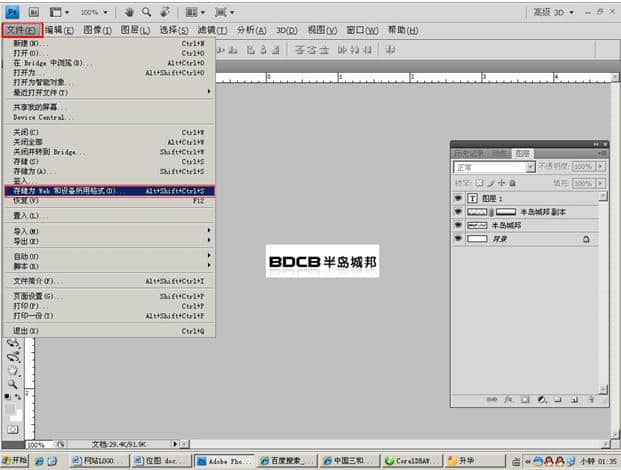This screenshot has width=621, height=470.
Task: Click the Zoom tool in the left toolbox
Action: tap(13, 383)
